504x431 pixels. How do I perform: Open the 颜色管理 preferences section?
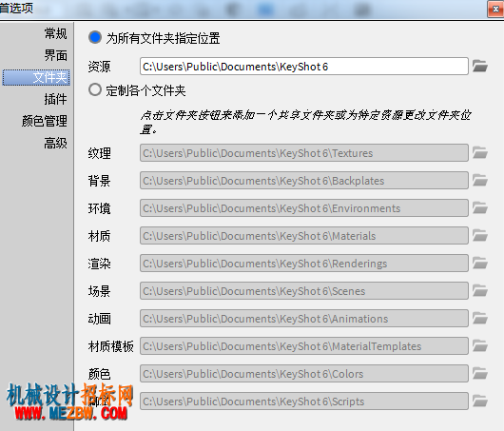pos(45,121)
